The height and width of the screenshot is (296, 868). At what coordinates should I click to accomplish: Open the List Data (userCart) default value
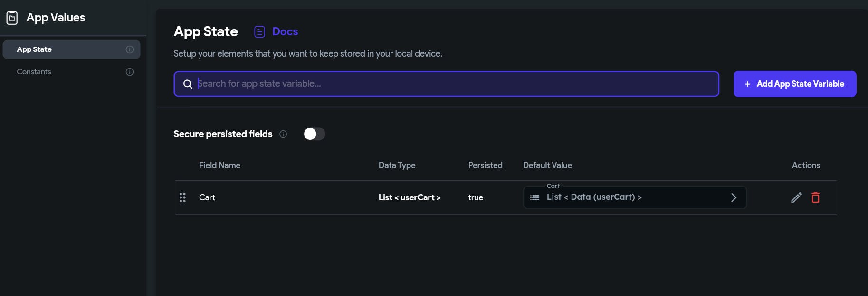coord(594,197)
